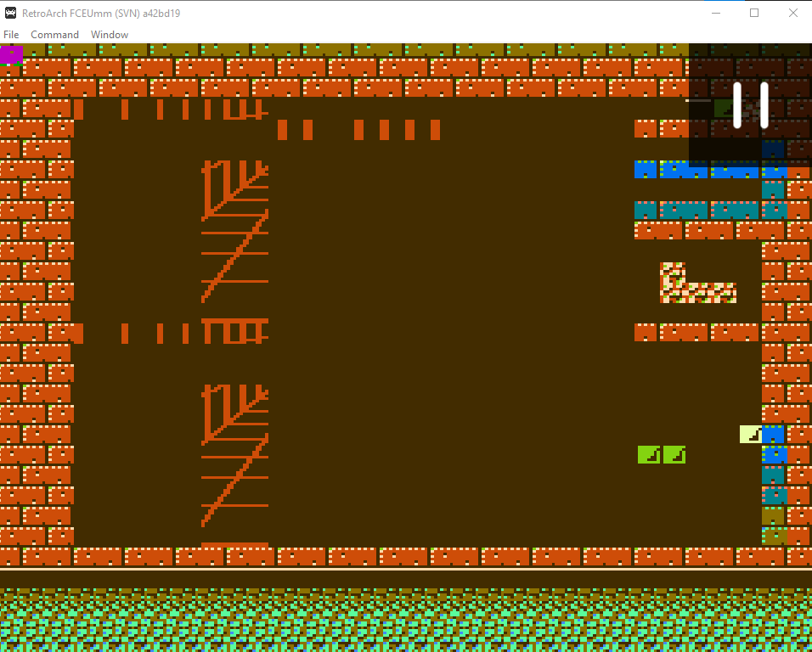Click a teal brick block near the right edge
Image resolution: width=812 pixels, height=652 pixels.
[x=773, y=475]
